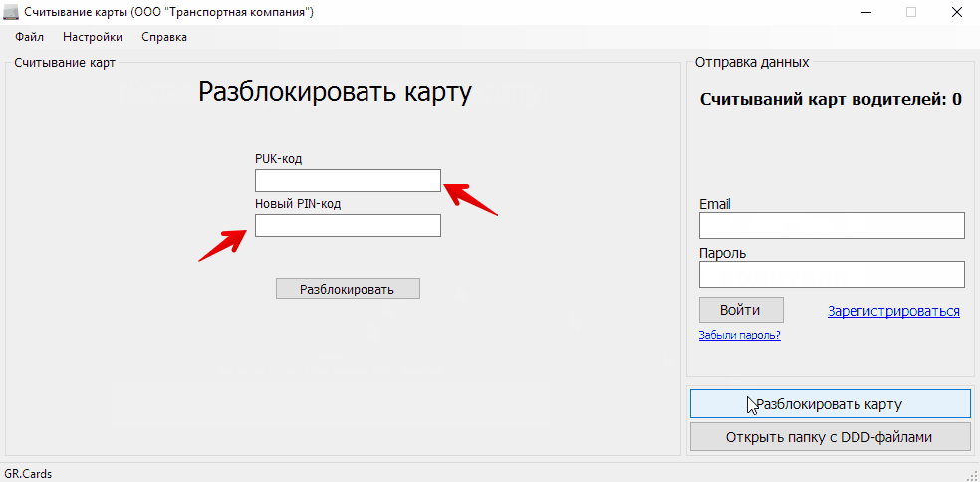Close the Считывание карты window
Image resolution: width=980 pixels, height=482 pixels.
(956, 12)
